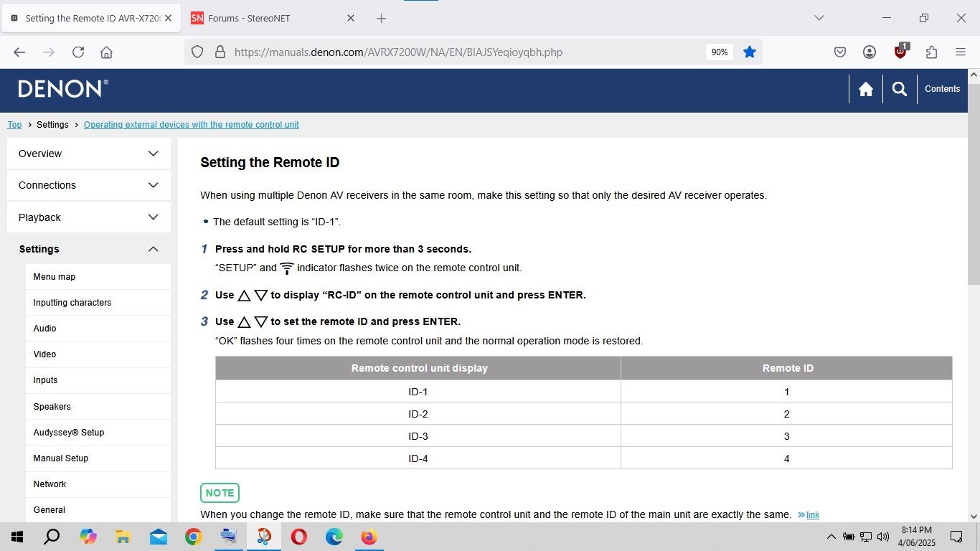Open the Windows notification center
Image resolution: width=980 pixels, height=551 pixels.
956,537
